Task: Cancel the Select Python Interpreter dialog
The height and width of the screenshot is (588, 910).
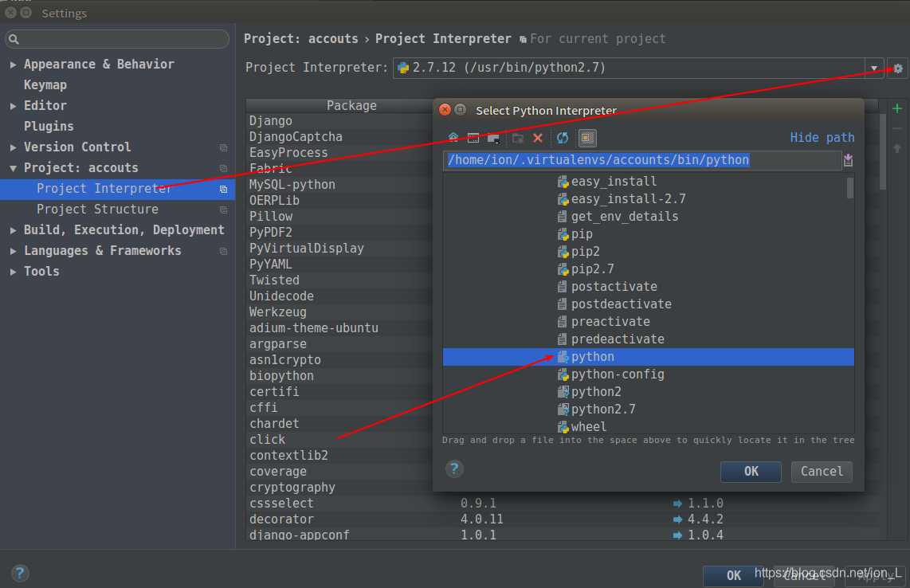Action: coord(822,472)
